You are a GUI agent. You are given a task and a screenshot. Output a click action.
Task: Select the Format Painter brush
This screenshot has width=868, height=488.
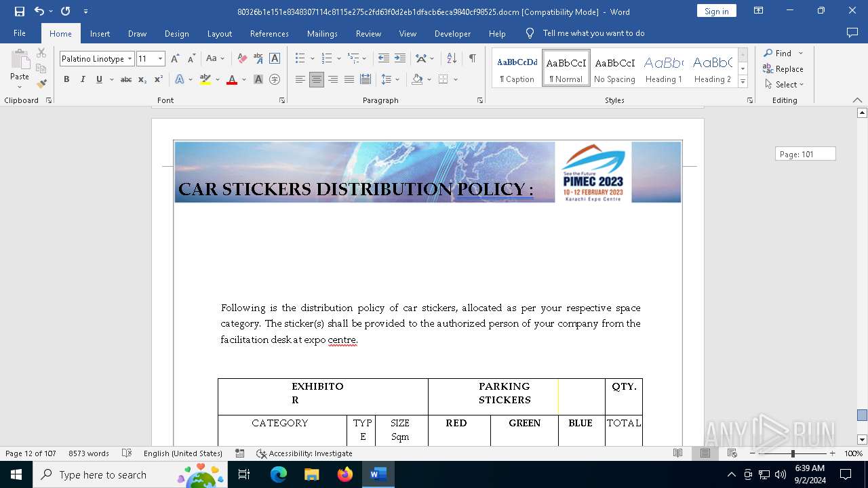click(x=41, y=84)
